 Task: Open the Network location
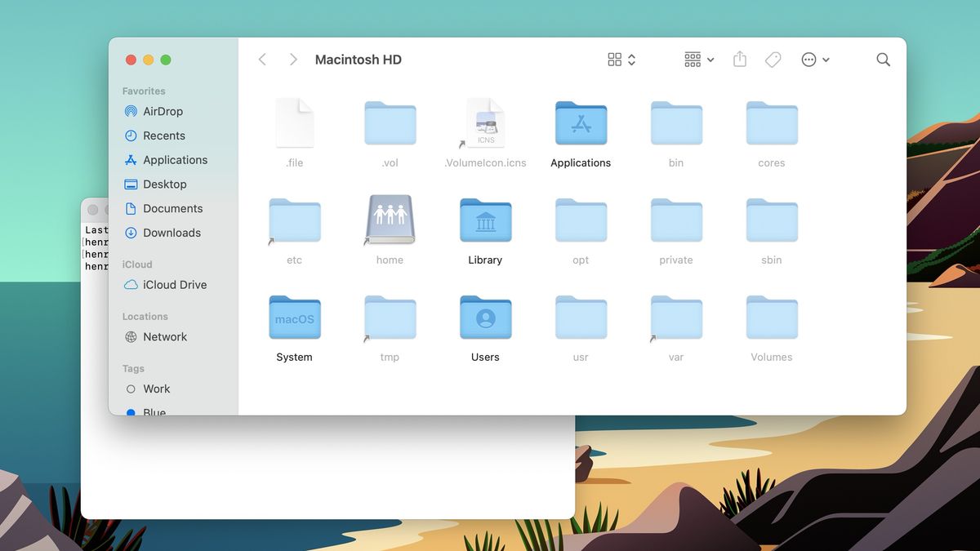165,336
